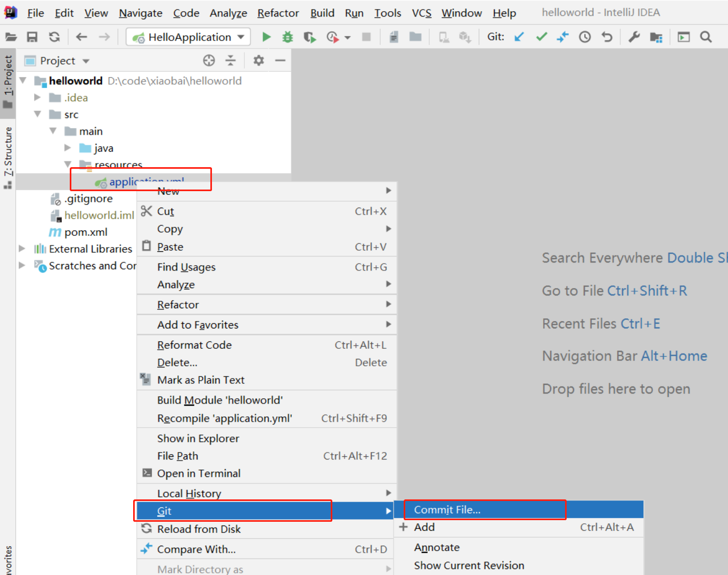
Task: Collapse all in the Project panel
Action: (231, 61)
